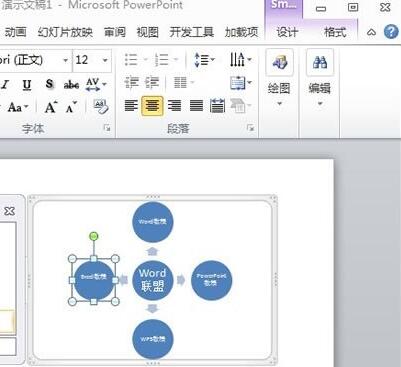
Task: Toggle text shadow S button
Action: click(49, 84)
